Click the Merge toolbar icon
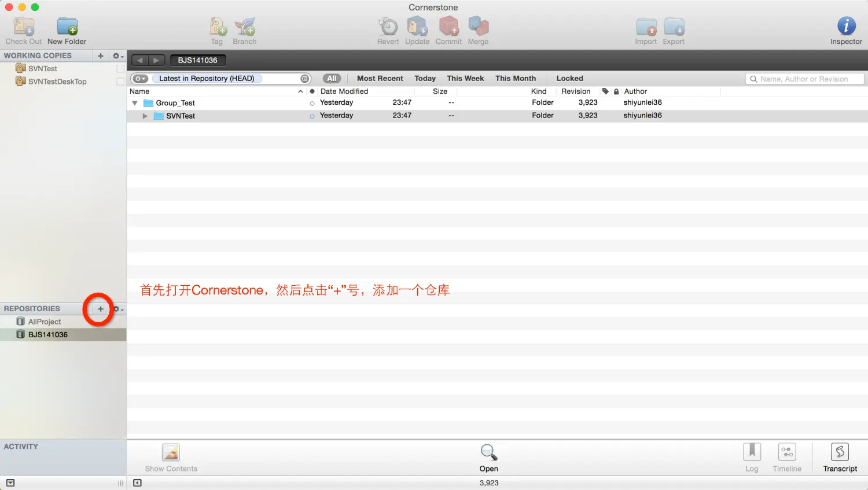 [478, 27]
